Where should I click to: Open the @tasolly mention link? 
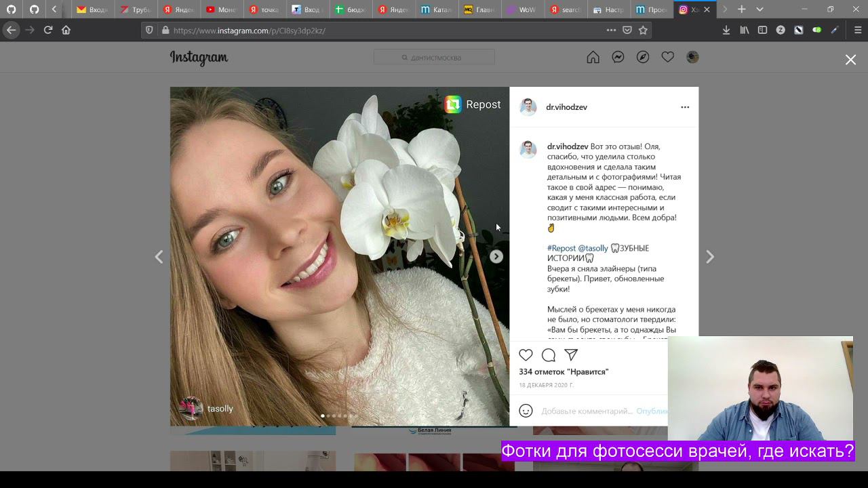pos(593,248)
